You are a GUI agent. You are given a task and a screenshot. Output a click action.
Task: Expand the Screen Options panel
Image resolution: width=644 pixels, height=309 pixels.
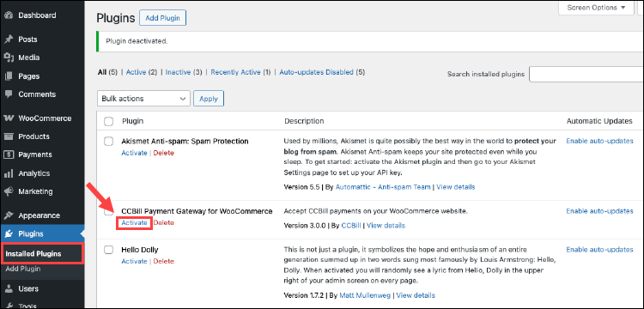pyautogui.click(x=596, y=8)
